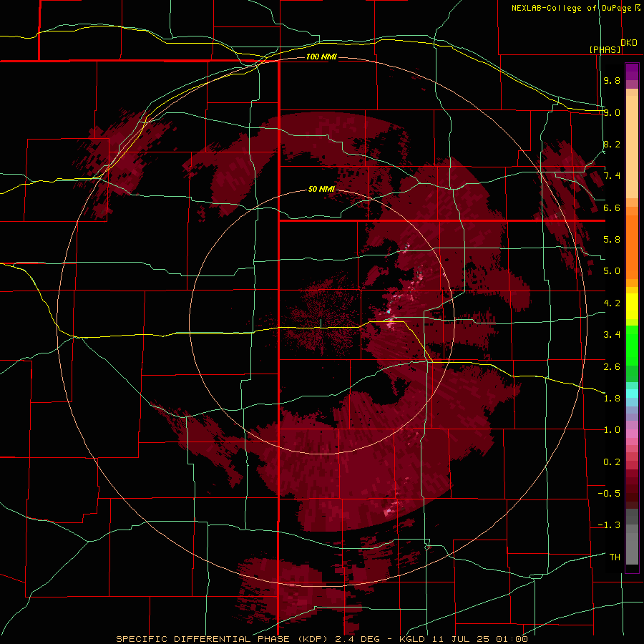Pick the orange color bar segment
Image resolution: width=644 pixels, height=644 pixels.
point(632,248)
